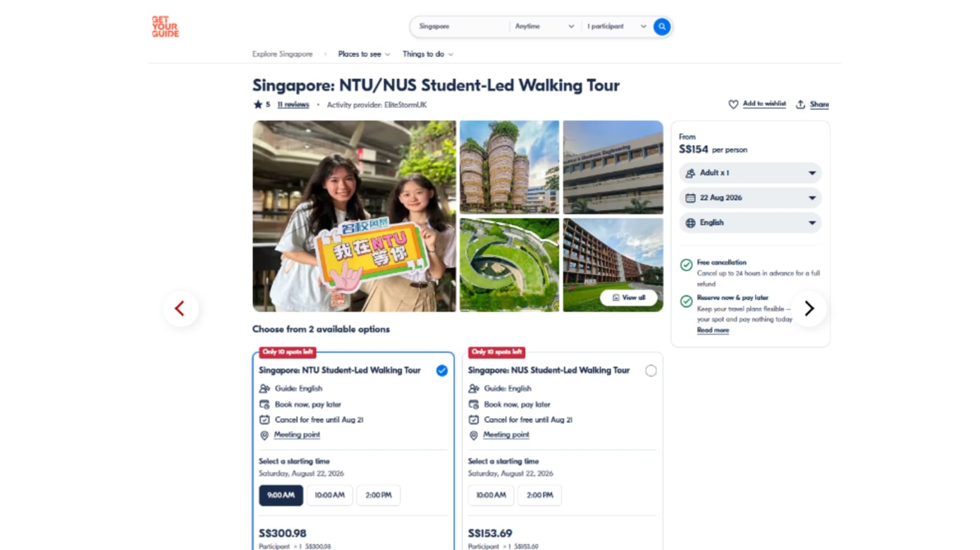Expand the Things to do menu
The image size is (980, 550).
pyautogui.click(x=428, y=54)
